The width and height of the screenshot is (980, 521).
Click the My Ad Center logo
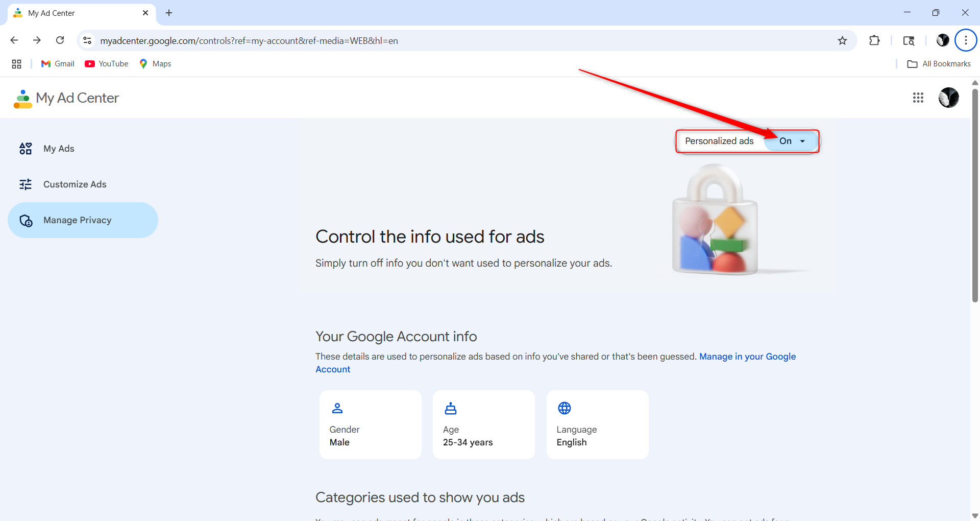point(66,98)
